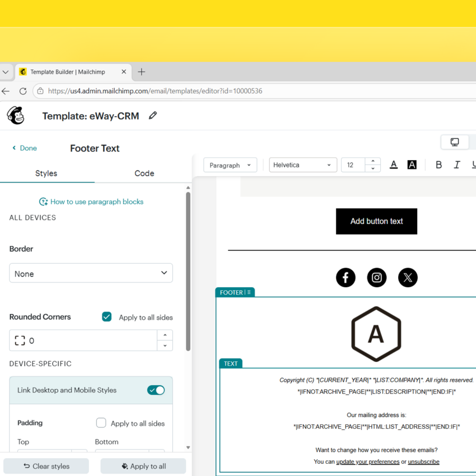Check Padding apply to all sides
This screenshot has width=476, height=476.
pos(101,423)
